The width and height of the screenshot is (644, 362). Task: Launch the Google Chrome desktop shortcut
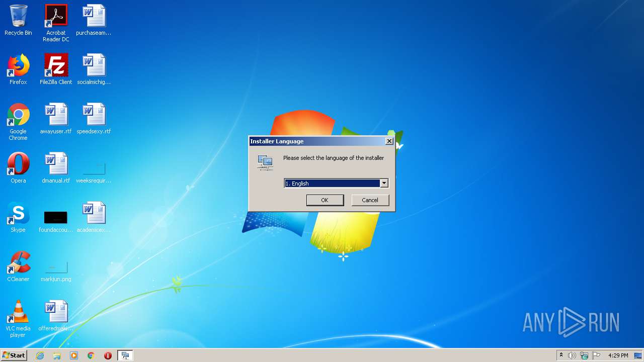tap(18, 122)
